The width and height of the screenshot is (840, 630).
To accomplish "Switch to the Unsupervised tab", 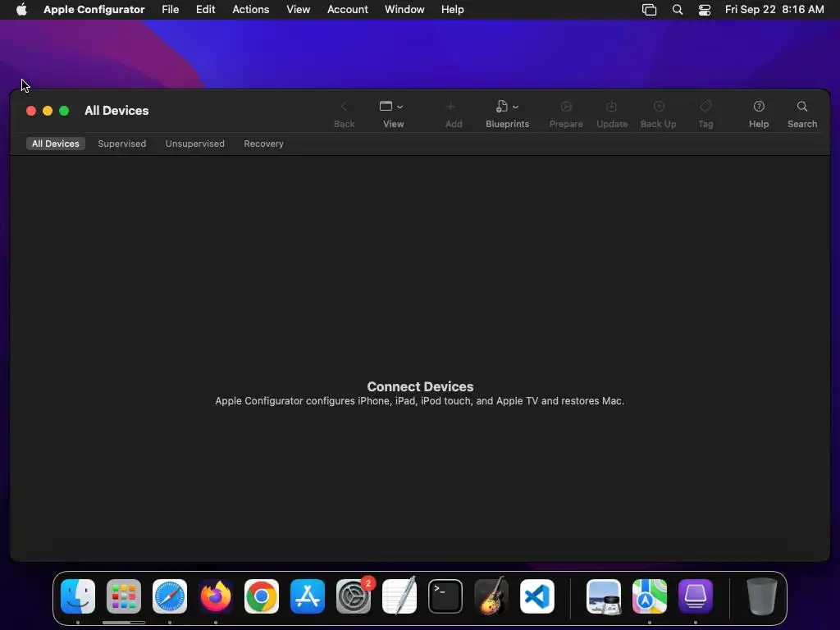I will (x=194, y=144).
